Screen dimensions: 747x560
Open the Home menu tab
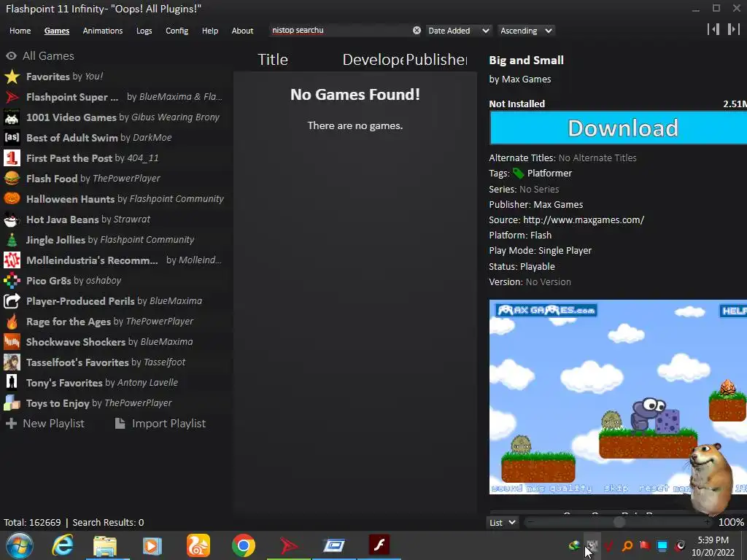[20, 31]
